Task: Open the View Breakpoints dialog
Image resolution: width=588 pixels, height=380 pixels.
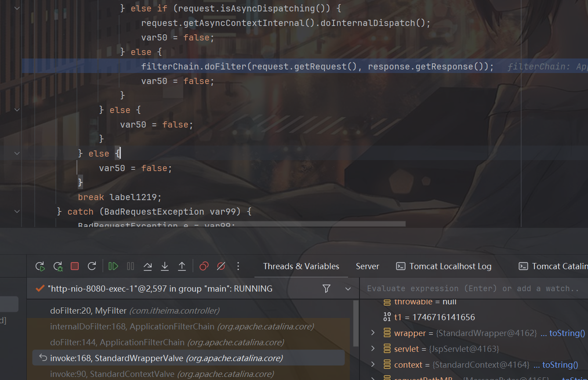Action: tap(204, 266)
